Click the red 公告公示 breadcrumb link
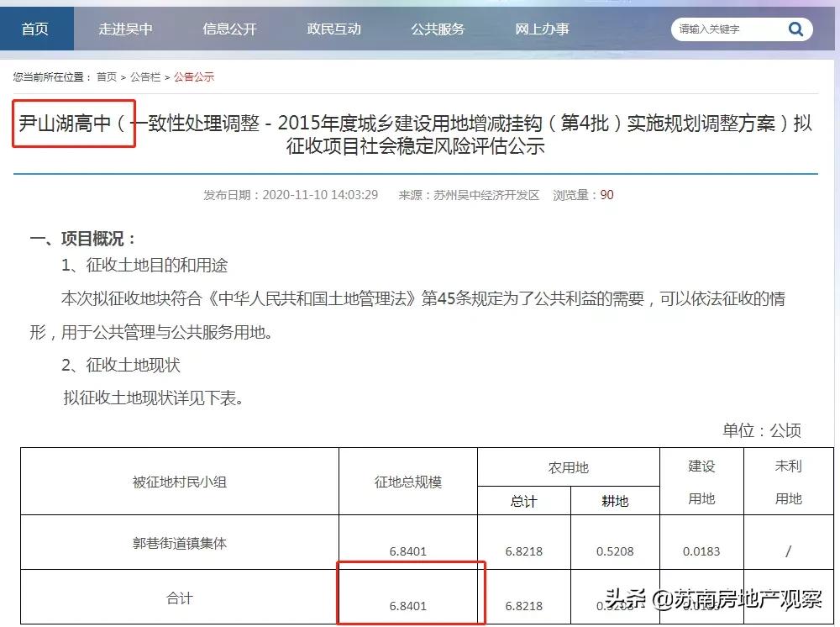 pos(192,75)
